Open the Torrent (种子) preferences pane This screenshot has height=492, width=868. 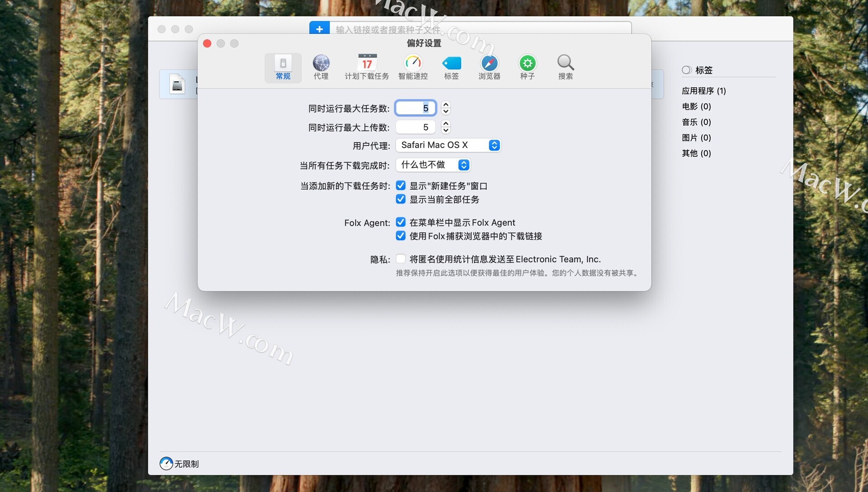pos(527,67)
